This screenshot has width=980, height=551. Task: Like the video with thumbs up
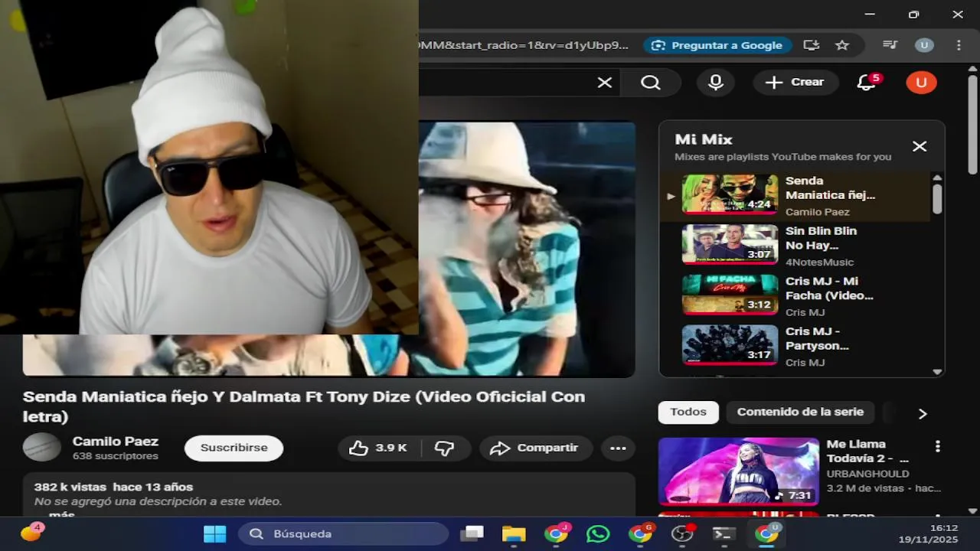(379, 448)
